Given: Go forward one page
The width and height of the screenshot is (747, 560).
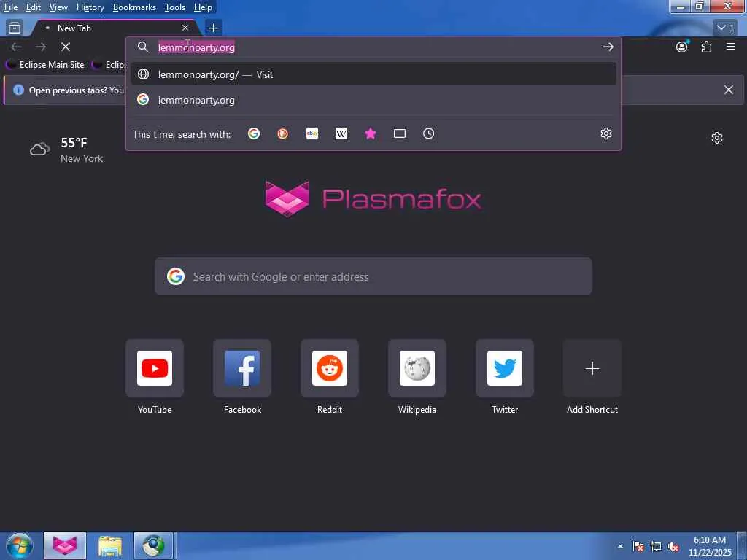Looking at the screenshot, I should click(41, 47).
